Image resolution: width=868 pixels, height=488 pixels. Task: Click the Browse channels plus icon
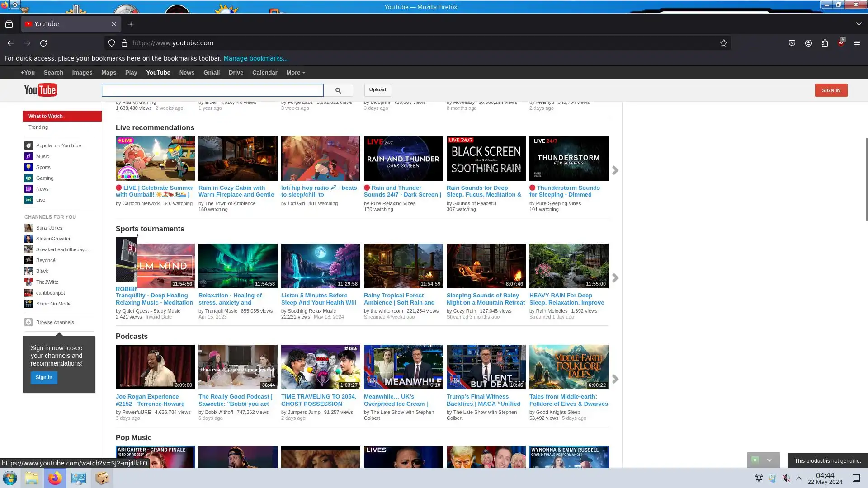point(28,322)
